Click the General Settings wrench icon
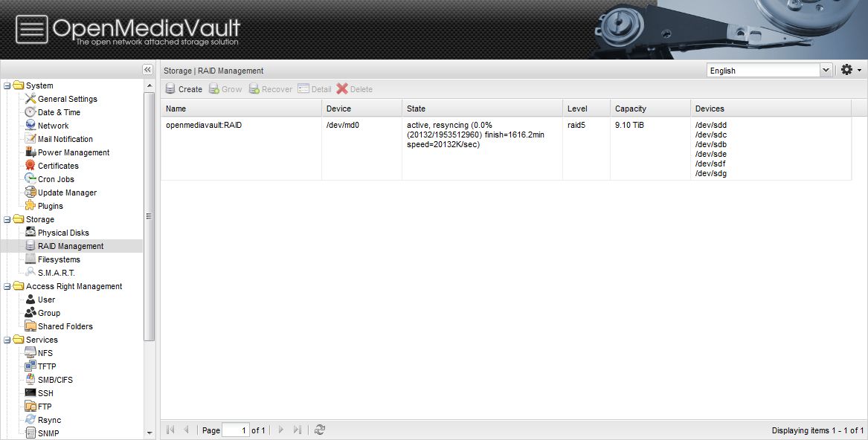868x440 pixels. pyautogui.click(x=30, y=99)
